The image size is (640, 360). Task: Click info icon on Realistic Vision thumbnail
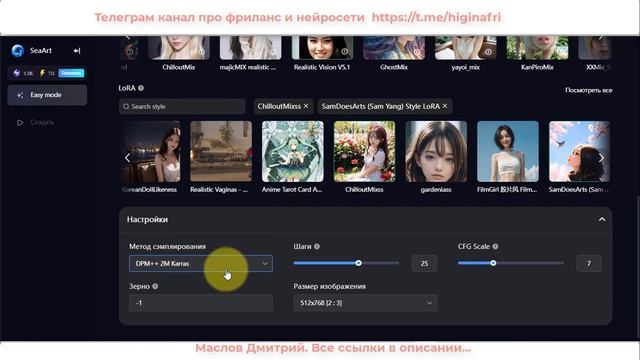(345, 52)
